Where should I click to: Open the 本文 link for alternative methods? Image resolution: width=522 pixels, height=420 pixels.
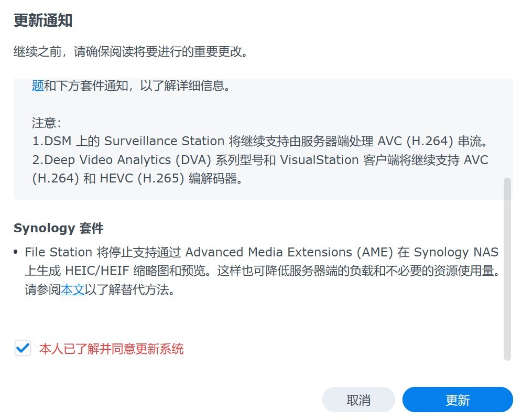[x=72, y=289]
